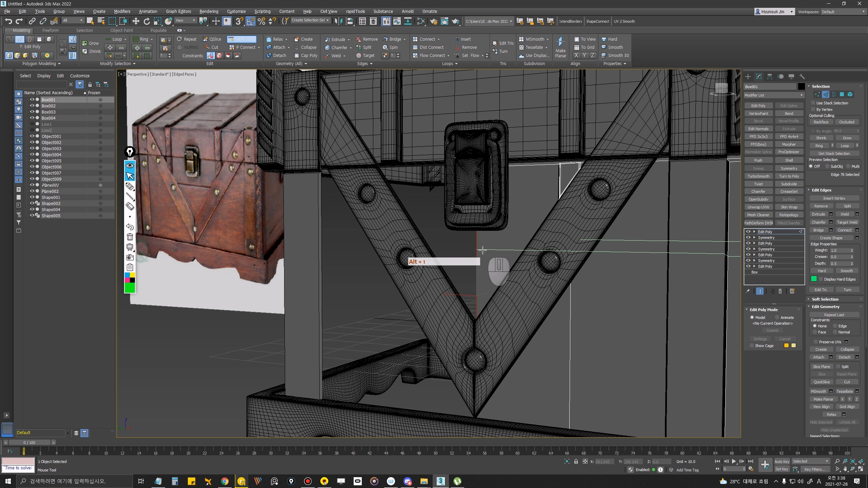Screen dimensions: 868x488
Task: Click the Target Weld button
Action: pos(847,222)
